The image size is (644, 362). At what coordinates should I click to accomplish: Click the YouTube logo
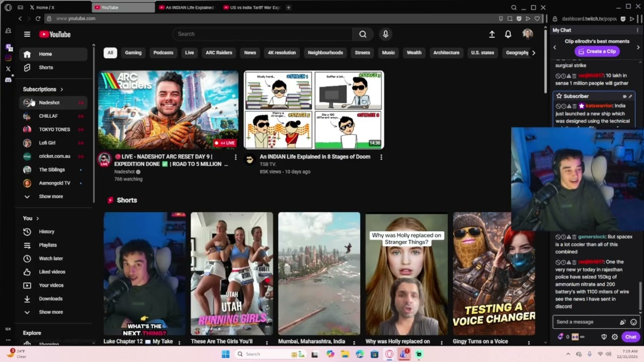(x=55, y=34)
